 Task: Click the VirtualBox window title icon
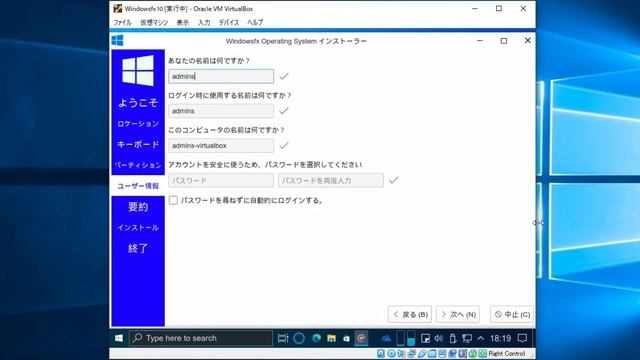click(118, 9)
